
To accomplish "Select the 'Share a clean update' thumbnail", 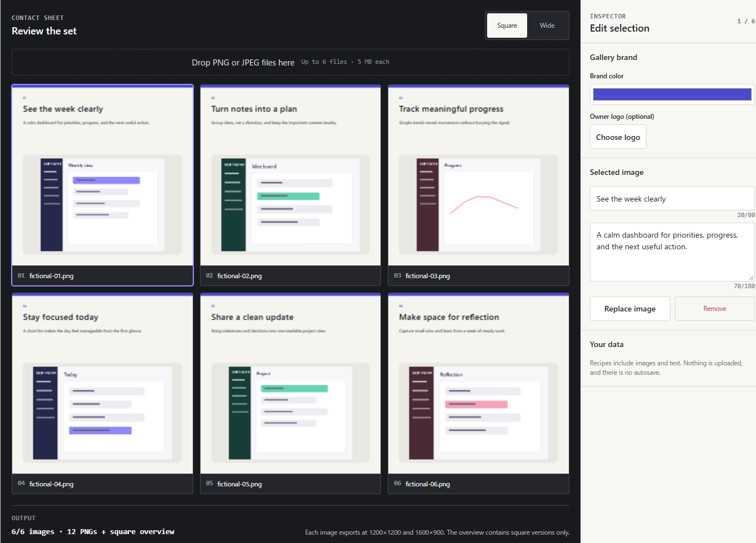I will (x=291, y=393).
